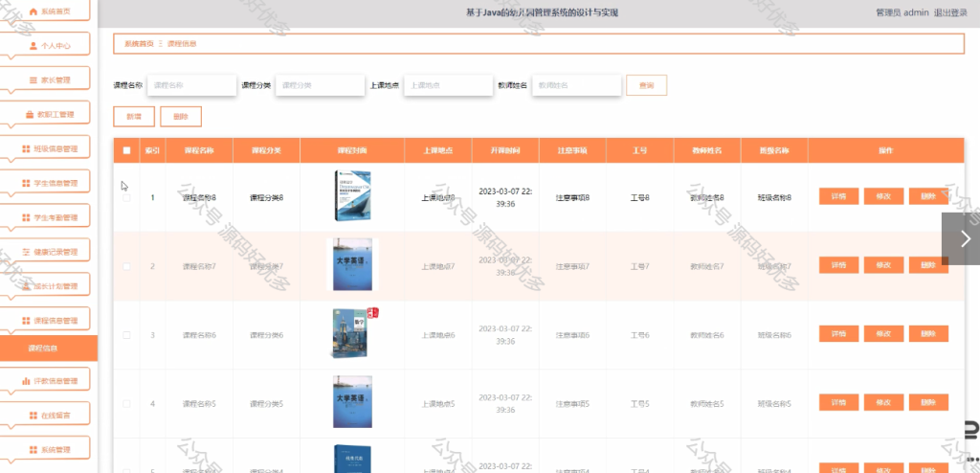Click the list icon beside 家长管理

coord(33,80)
